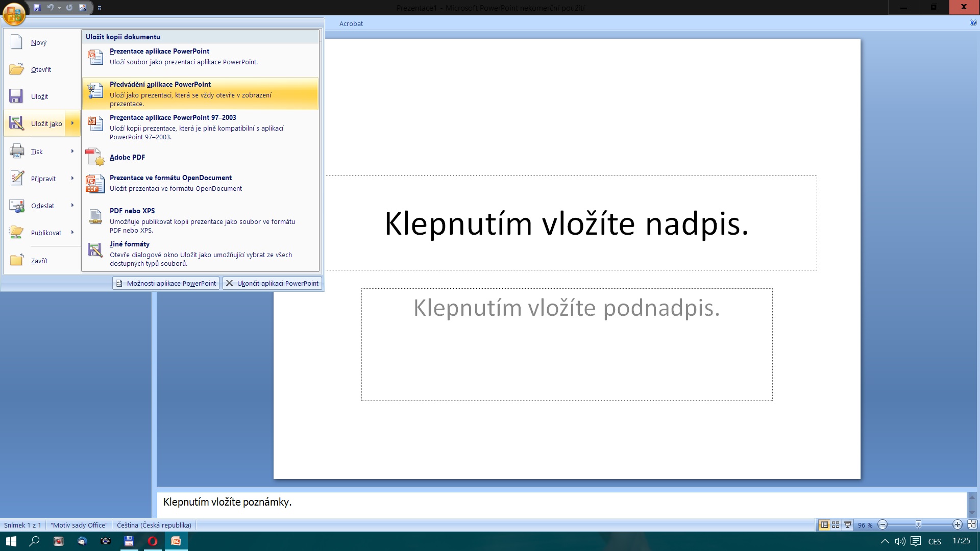Expand the Tisk submenu arrow
The height and width of the screenshot is (551, 980).
72,152
